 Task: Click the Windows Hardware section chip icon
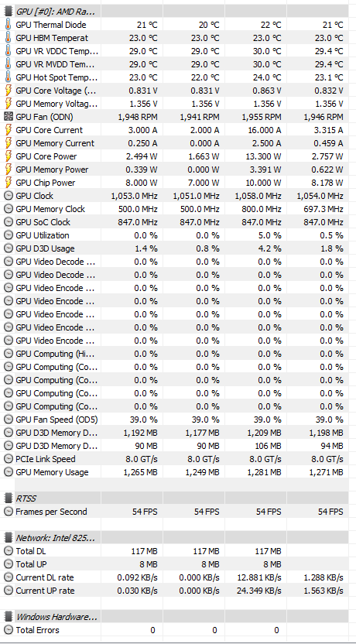coord(9,616)
